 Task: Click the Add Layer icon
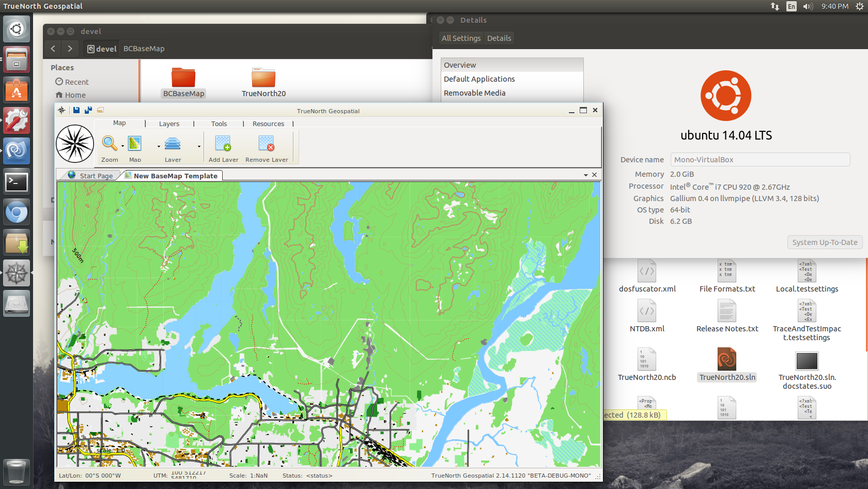coord(223,143)
